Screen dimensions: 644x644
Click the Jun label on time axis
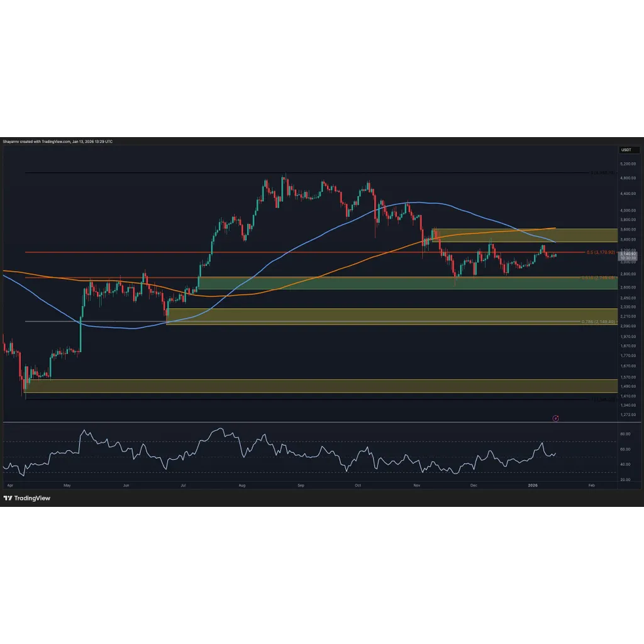126,486
